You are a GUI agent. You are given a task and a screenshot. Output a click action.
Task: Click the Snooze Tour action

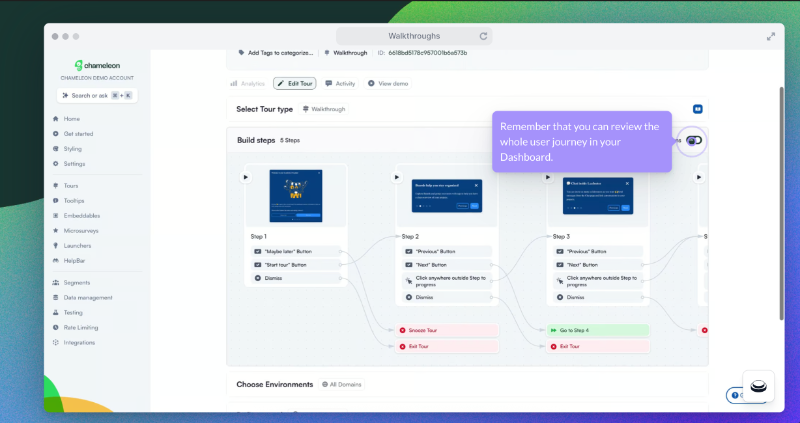click(447, 330)
